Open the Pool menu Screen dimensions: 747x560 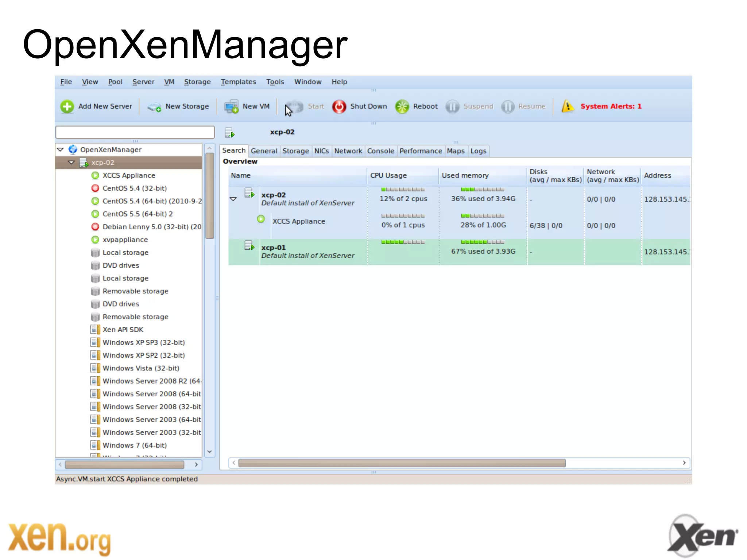(x=115, y=82)
